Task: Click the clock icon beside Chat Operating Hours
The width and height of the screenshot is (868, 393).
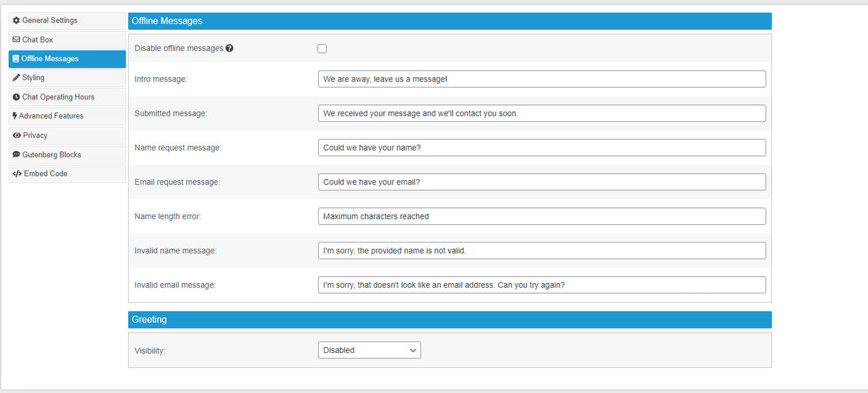Action: click(16, 97)
